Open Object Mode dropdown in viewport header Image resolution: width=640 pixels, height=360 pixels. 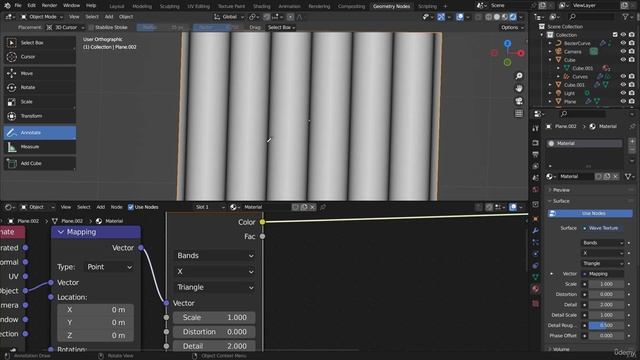tap(42, 17)
